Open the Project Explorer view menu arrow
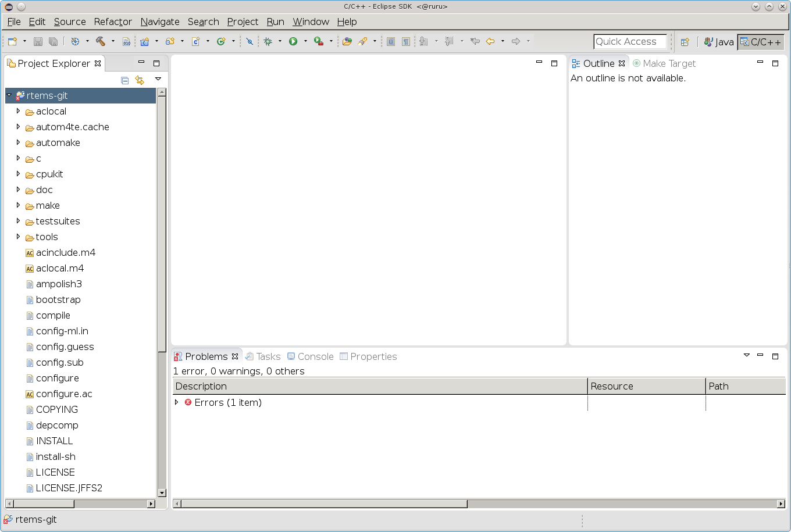Screen dimensions: 791x532 click(158, 80)
